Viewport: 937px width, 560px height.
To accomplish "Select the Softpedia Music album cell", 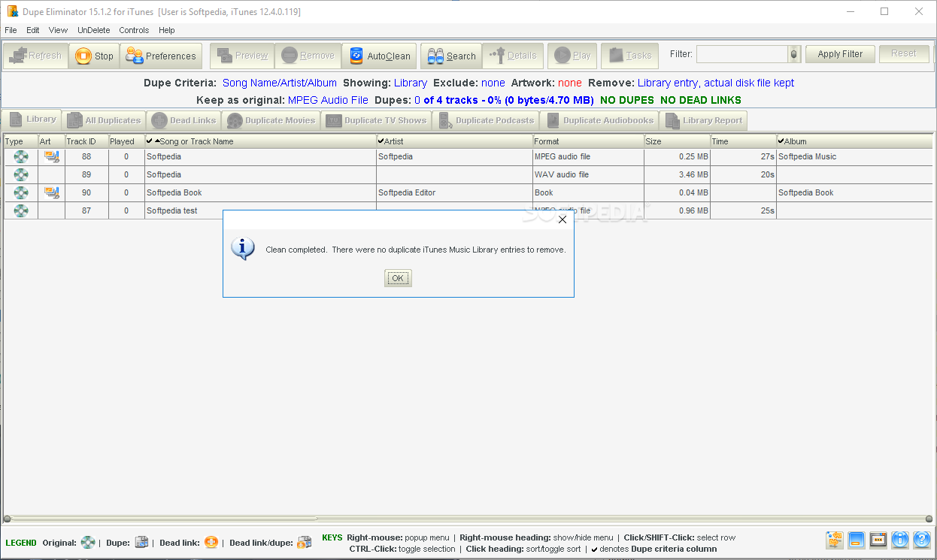I will pos(855,156).
